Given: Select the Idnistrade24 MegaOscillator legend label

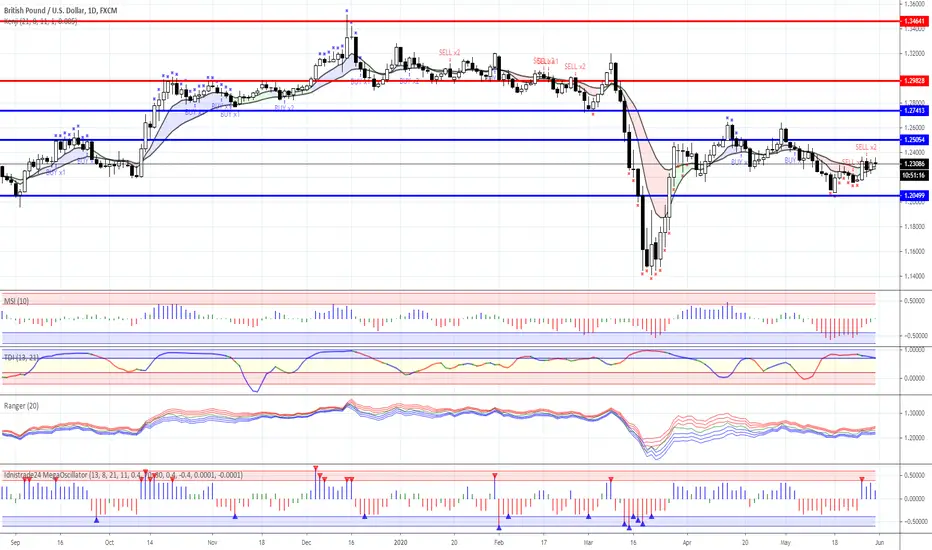Looking at the screenshot, I should [x=123, y=475].
